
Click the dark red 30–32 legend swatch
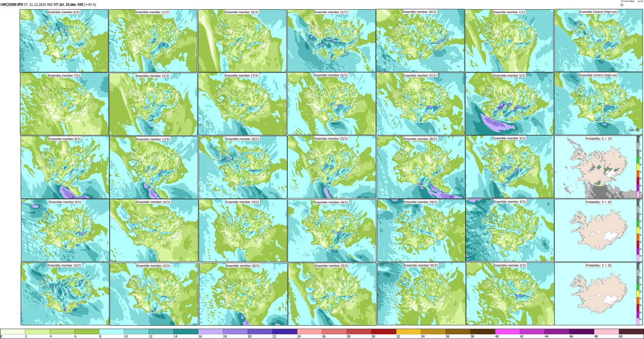coord(384,332)
